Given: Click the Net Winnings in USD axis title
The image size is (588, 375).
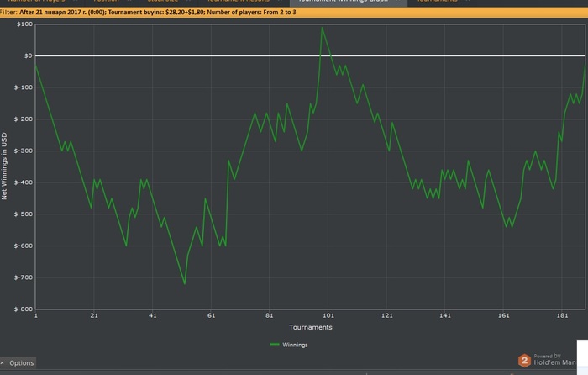Looking at the screenshot, I should click(x=4, y=166).
